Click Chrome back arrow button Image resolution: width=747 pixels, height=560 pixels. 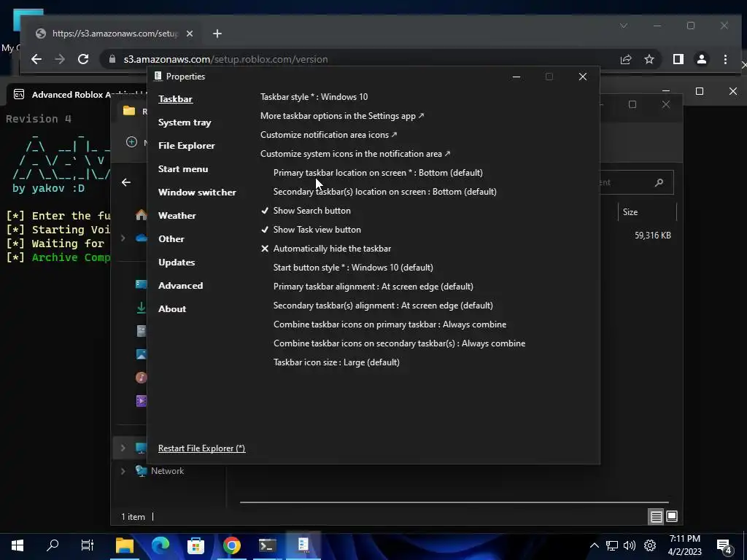coord(36,59)
